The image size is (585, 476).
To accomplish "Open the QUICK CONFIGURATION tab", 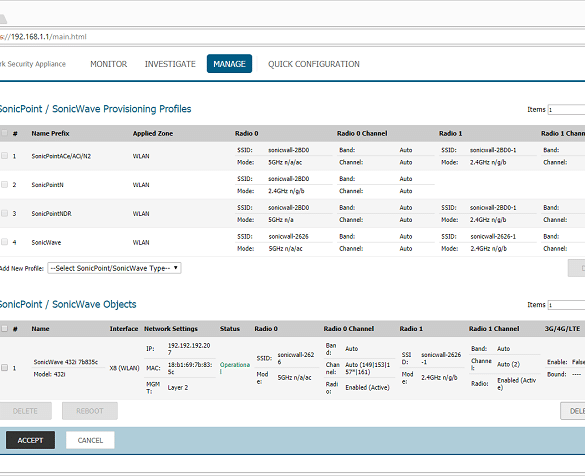I will [x=314, y=64].
